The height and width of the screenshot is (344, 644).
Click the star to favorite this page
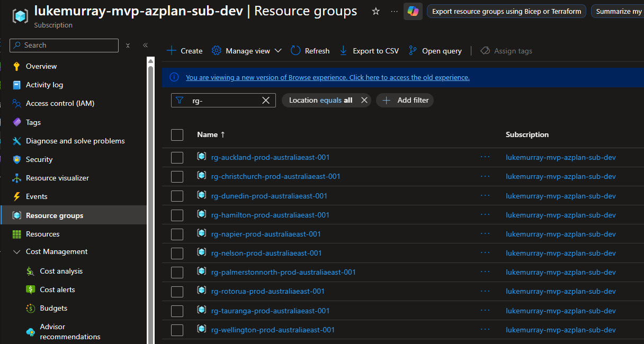(x=375, y=11)
